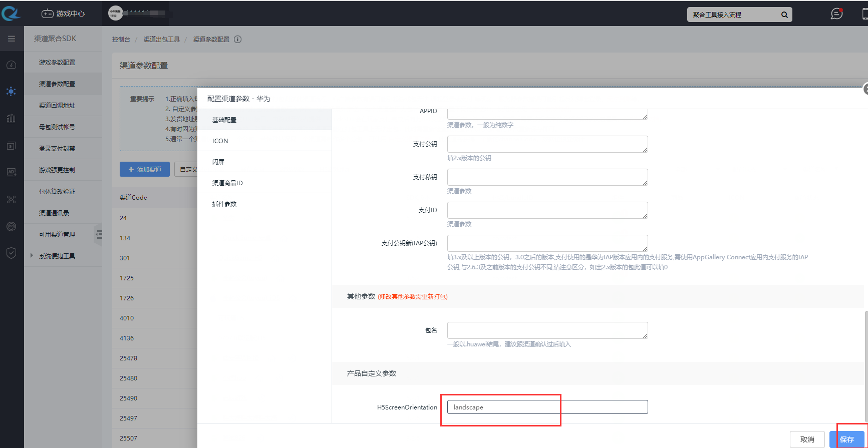Open the AD advertising sidebar icon

[11, 172]
